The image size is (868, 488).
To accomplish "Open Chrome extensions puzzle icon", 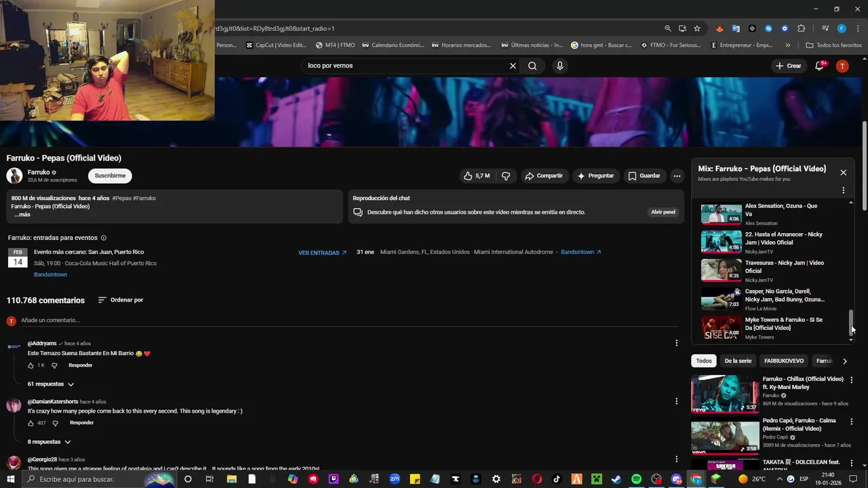I will [x=801, y=28].
